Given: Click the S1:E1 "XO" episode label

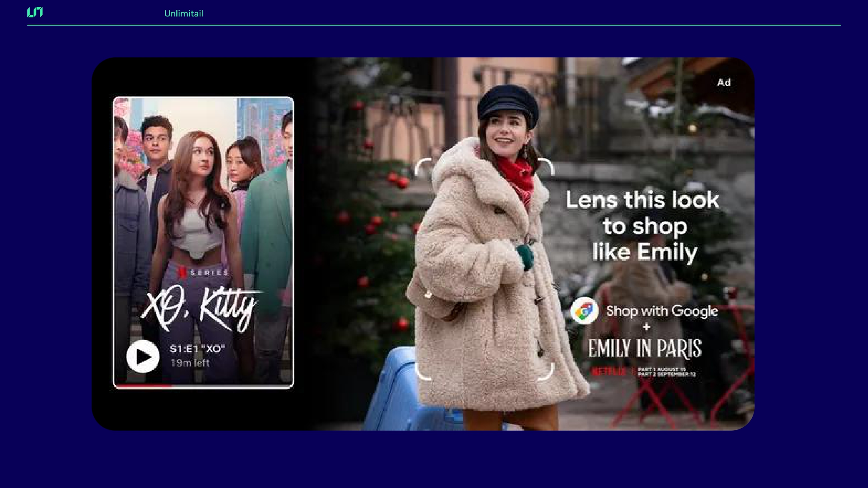Looking at the screenshot, I should tap(197, 349).
